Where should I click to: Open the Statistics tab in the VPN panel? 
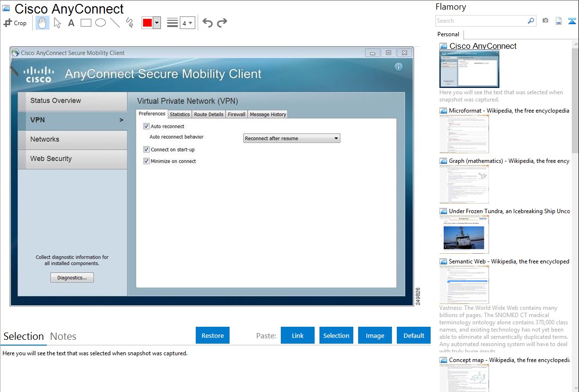pos(180,114)
